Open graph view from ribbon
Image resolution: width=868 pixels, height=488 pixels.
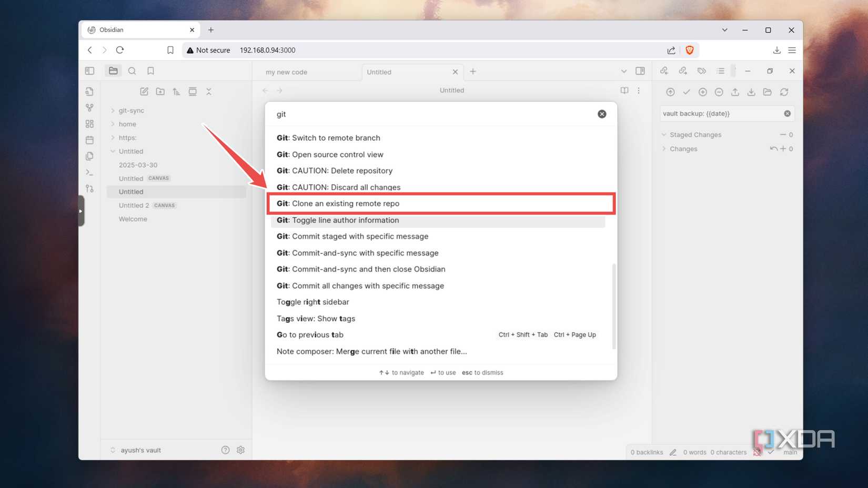coord(89,108)
